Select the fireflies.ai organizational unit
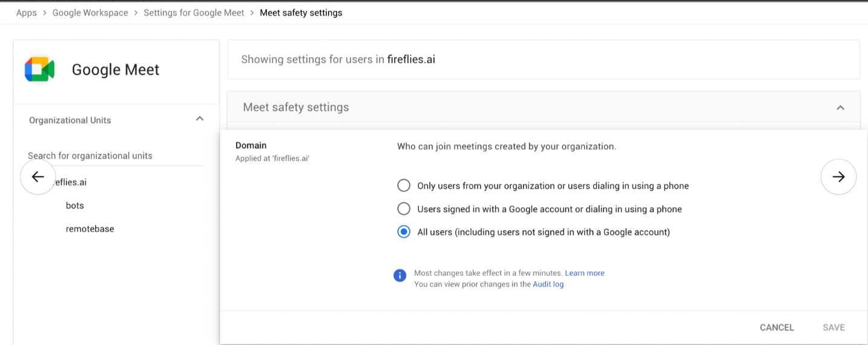Image resolution: width=868 pixels, height=345 pixels. coord(71,182)
